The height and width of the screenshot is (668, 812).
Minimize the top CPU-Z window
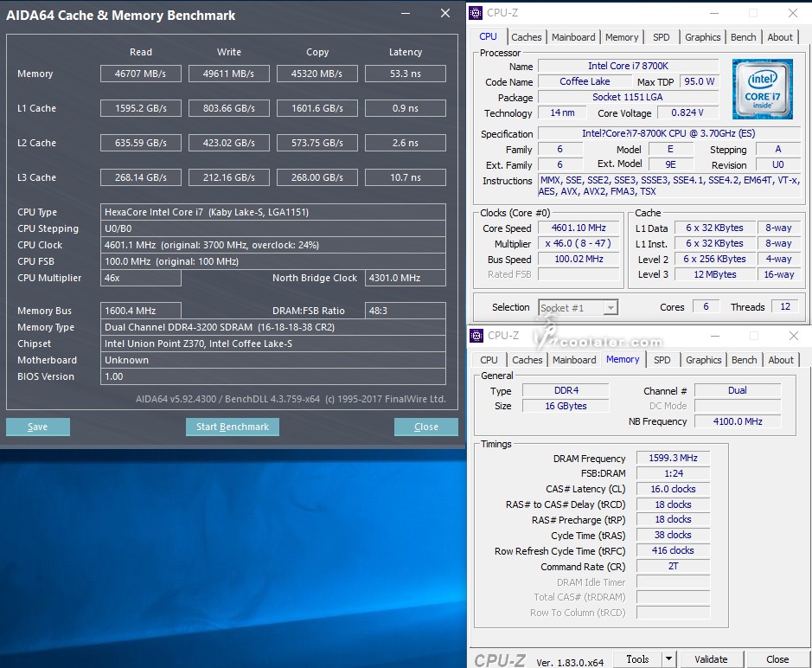714,13
